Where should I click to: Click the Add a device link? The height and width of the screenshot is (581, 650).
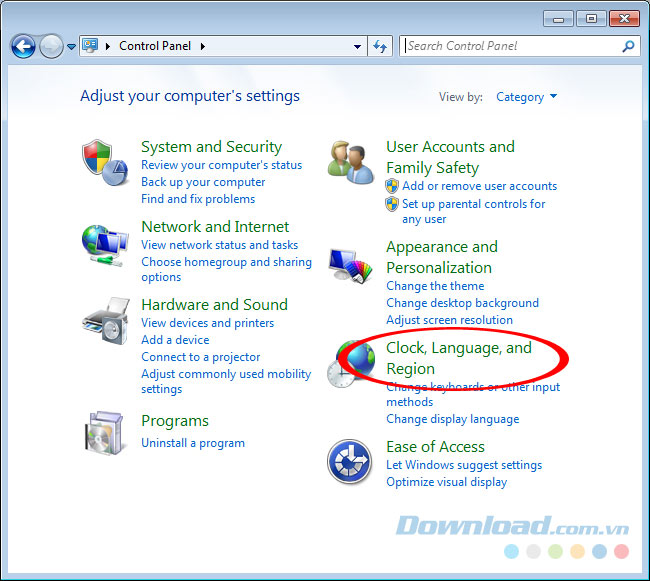(175, 340)
